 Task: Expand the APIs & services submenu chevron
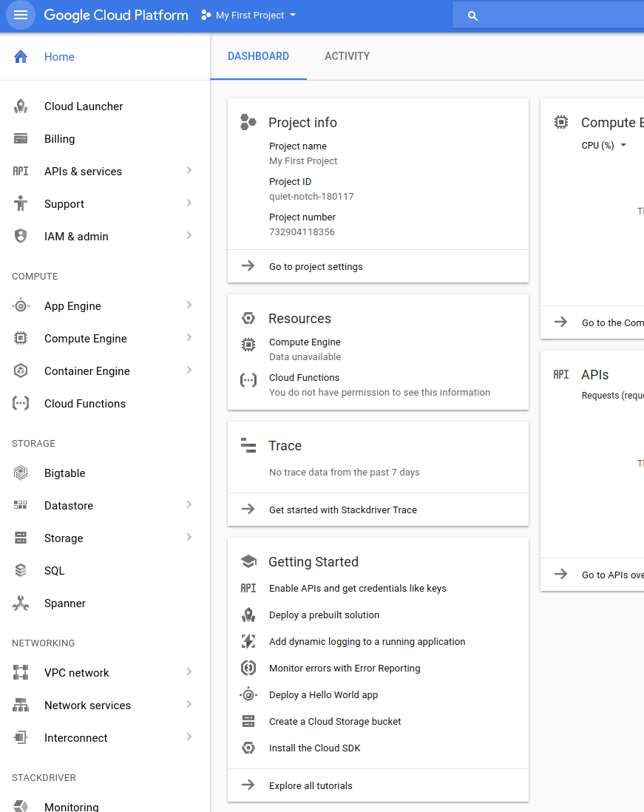(x=189, y=170)
